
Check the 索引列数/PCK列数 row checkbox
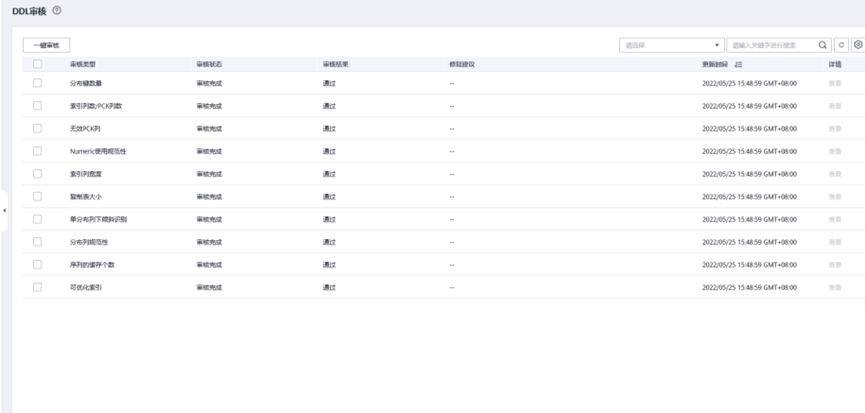click(38, 105)
